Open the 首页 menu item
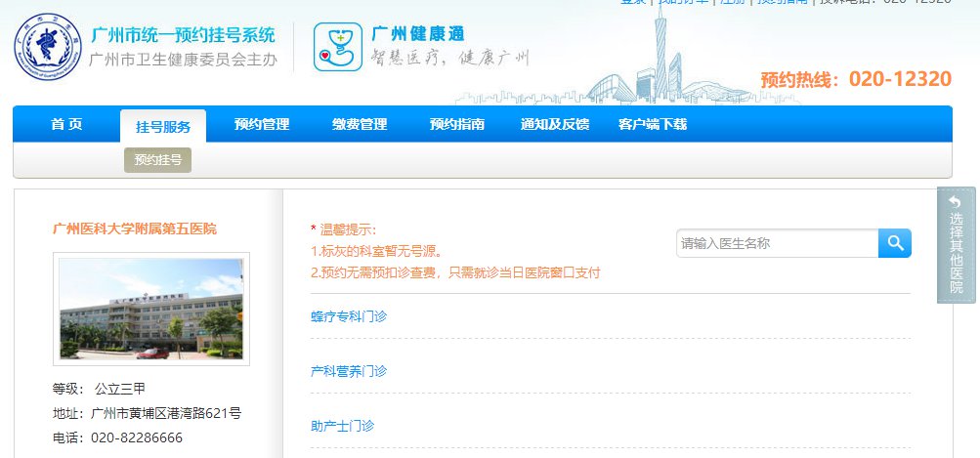 click(66, 124)
